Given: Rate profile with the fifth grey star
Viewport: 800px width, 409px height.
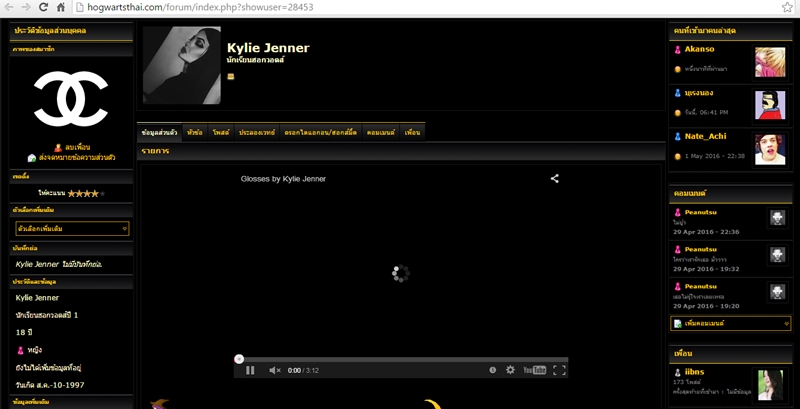Looking at the screenshot, I should coord(102,194).
